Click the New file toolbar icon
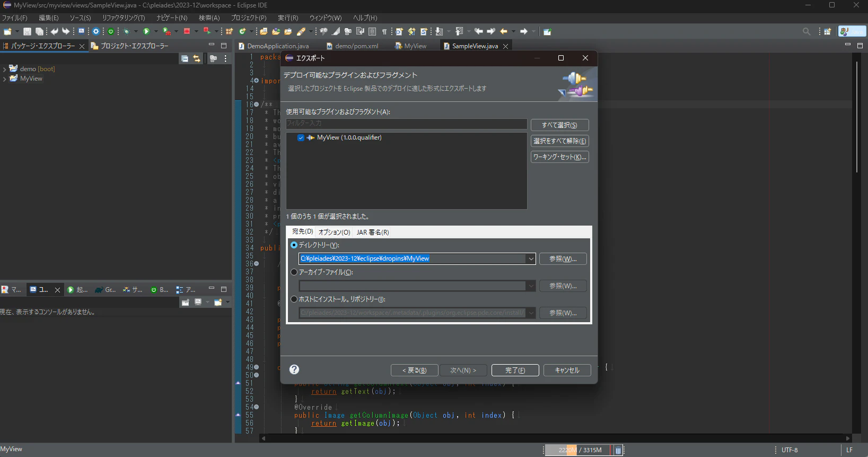Screen dimensions: 868x457 point(7,32)
